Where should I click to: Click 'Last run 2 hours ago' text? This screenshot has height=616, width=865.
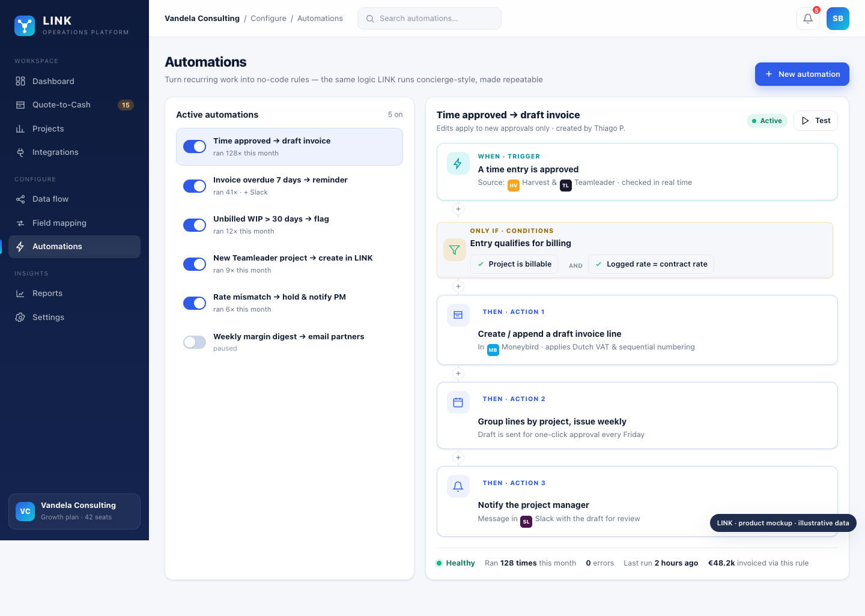click(x=661, y=563)
